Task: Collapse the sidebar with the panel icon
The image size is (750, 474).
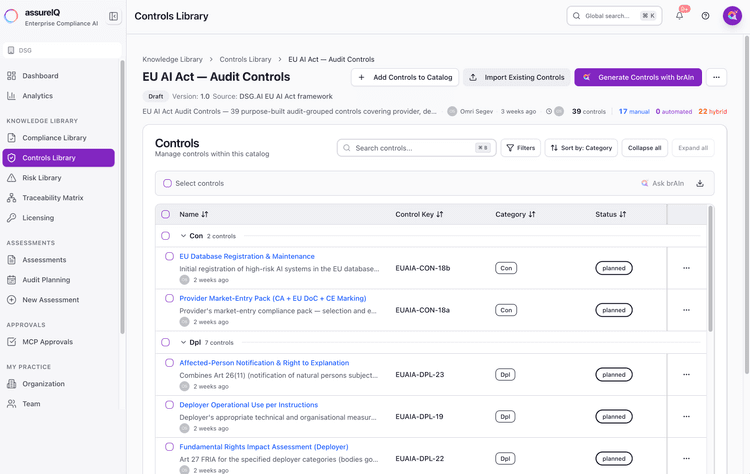Action: 113,16
